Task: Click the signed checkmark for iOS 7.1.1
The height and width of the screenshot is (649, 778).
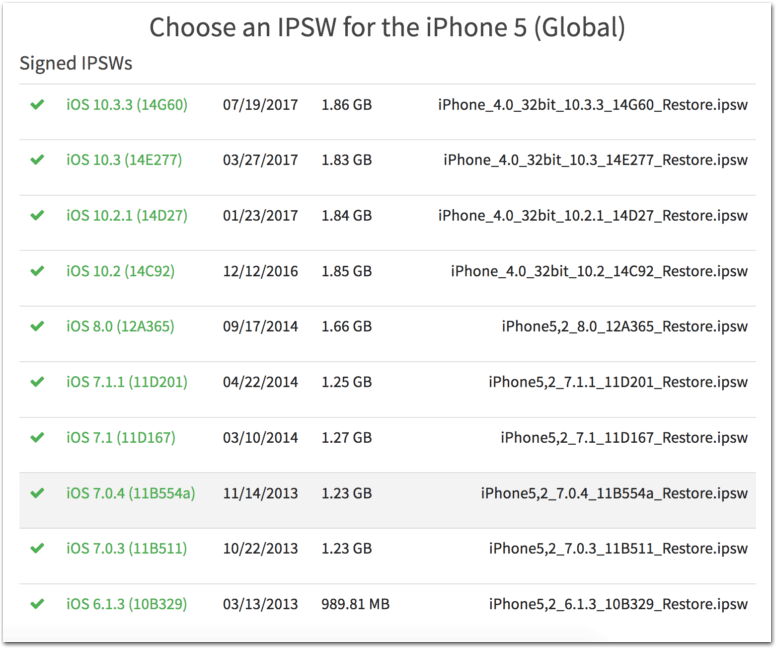Action: tap(37, 382)
